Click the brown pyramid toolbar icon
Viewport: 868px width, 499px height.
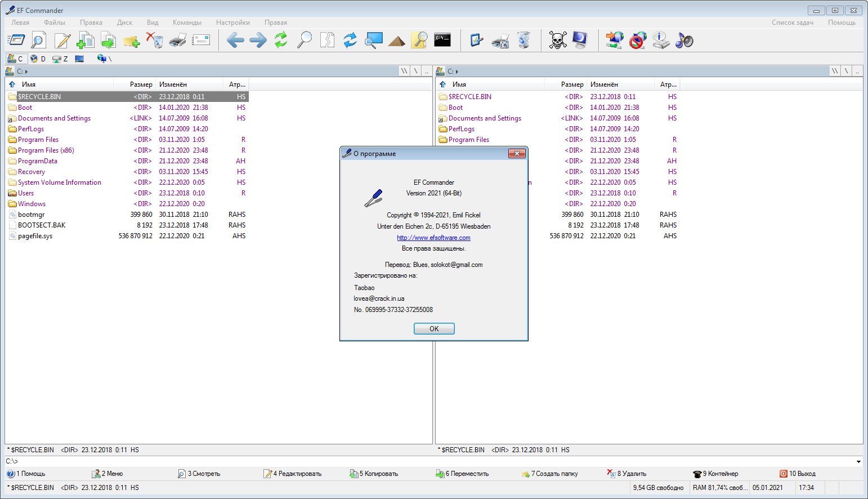point(396,41)
